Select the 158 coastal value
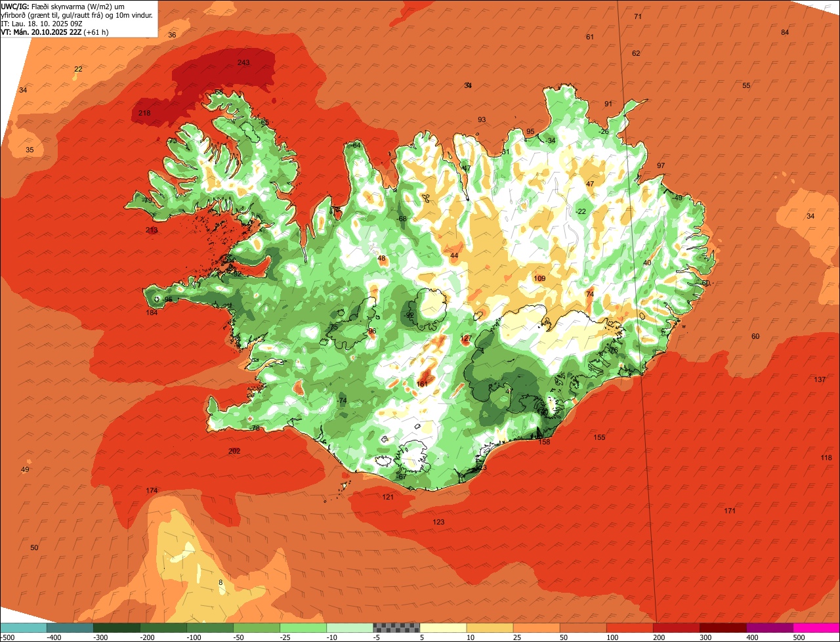 (544, 442)
